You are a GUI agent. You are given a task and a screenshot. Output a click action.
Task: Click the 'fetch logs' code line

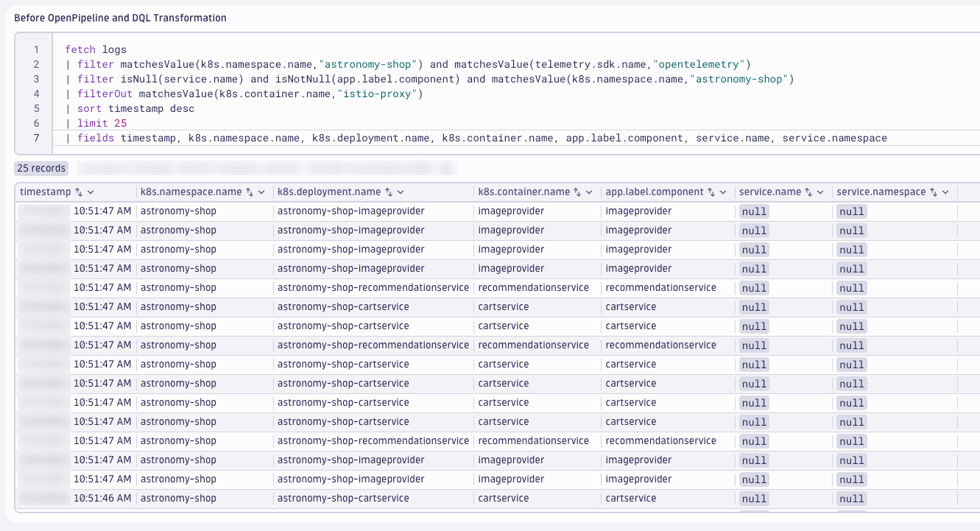point(96,50)
